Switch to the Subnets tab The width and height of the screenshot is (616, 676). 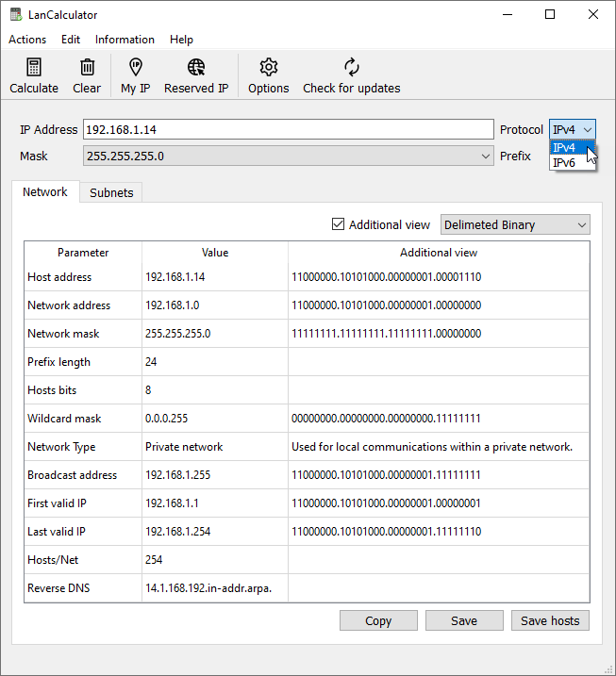[x=111, y=192]
